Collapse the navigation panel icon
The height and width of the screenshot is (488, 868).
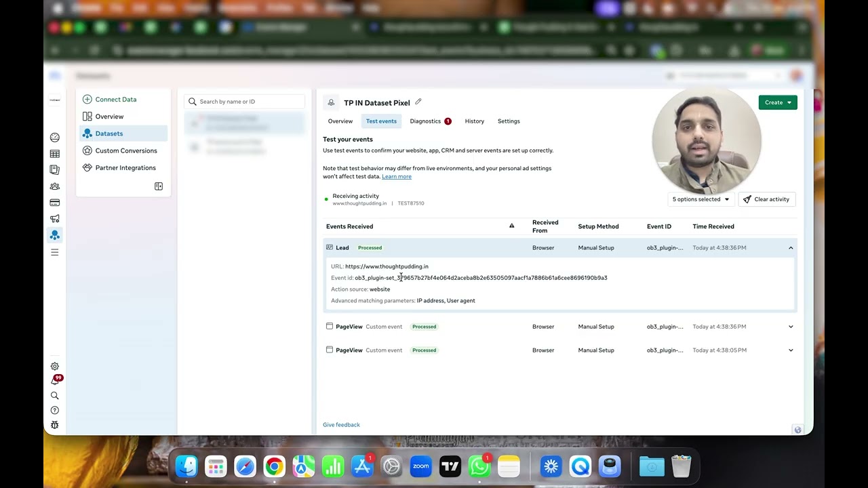tap(159, 186)
